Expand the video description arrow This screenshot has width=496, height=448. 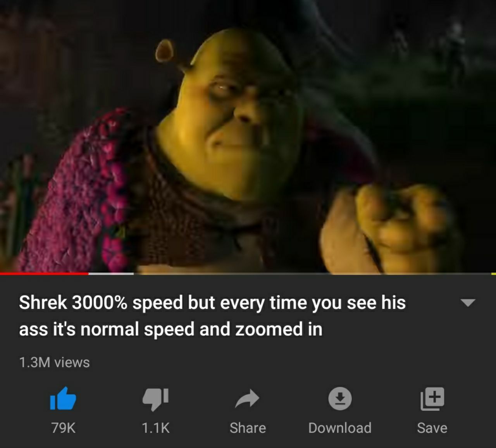click(x=468, y=302)
